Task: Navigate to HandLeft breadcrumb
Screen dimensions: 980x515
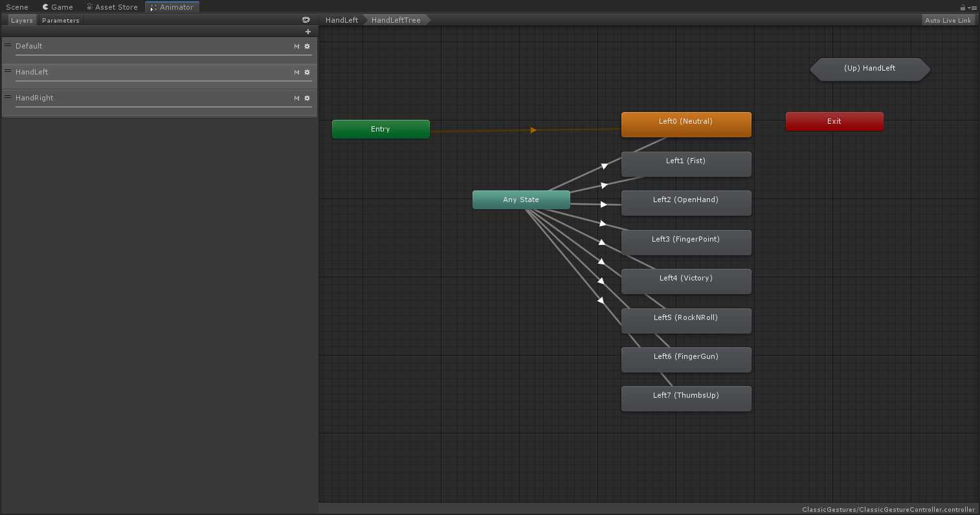Action: (x=341, y=20)
